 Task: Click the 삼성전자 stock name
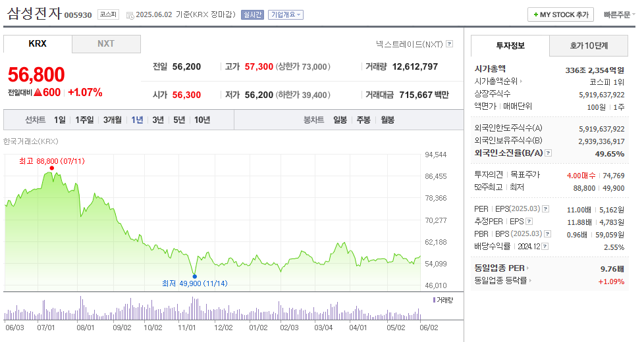pos(34,14)
